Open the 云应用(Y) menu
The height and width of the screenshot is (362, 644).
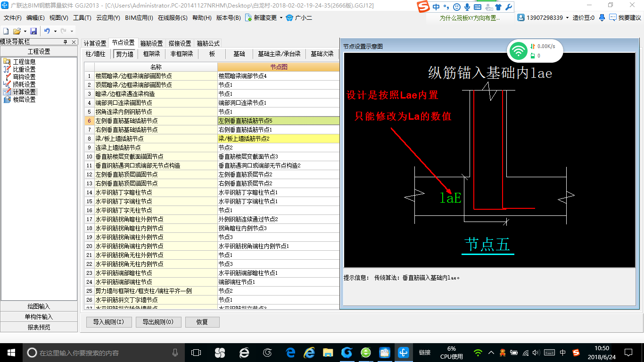(108, 18)
